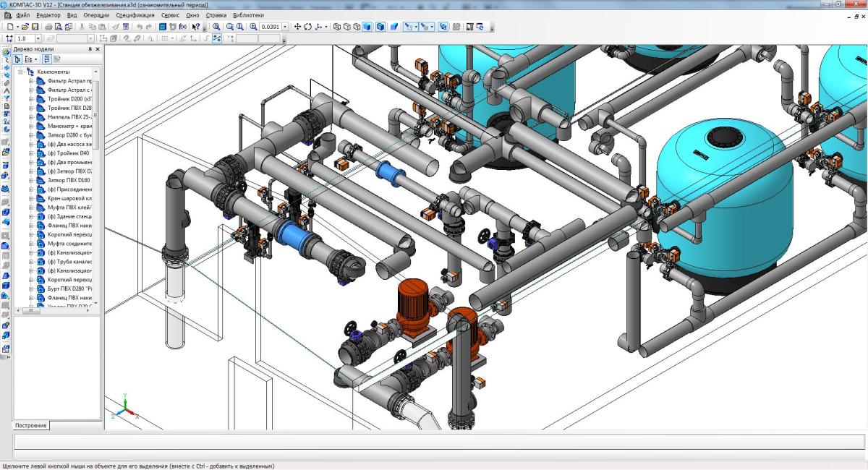This screenshot has width=868, height=470.
Task: Click the Save document toolbar icon
Action: pos(35,27)
